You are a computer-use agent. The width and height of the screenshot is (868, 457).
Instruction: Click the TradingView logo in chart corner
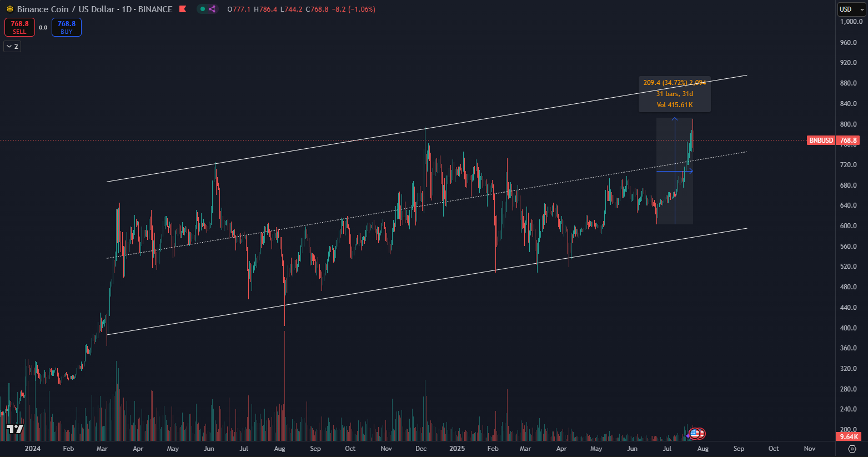pyautogui.click(x=15, y=429)
